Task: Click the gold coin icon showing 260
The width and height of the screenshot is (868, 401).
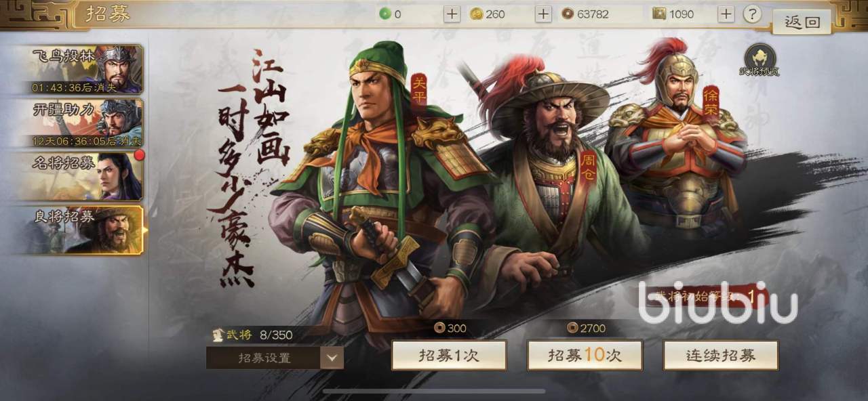Action: 477,14
